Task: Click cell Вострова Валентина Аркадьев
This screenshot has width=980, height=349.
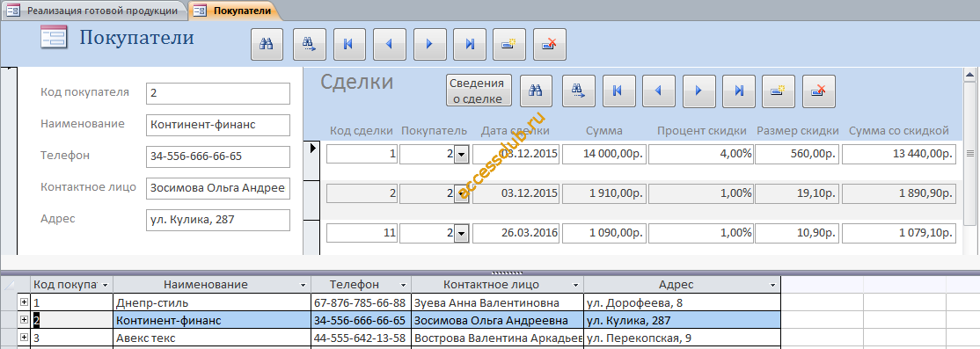Action: (x=498, y=338)
